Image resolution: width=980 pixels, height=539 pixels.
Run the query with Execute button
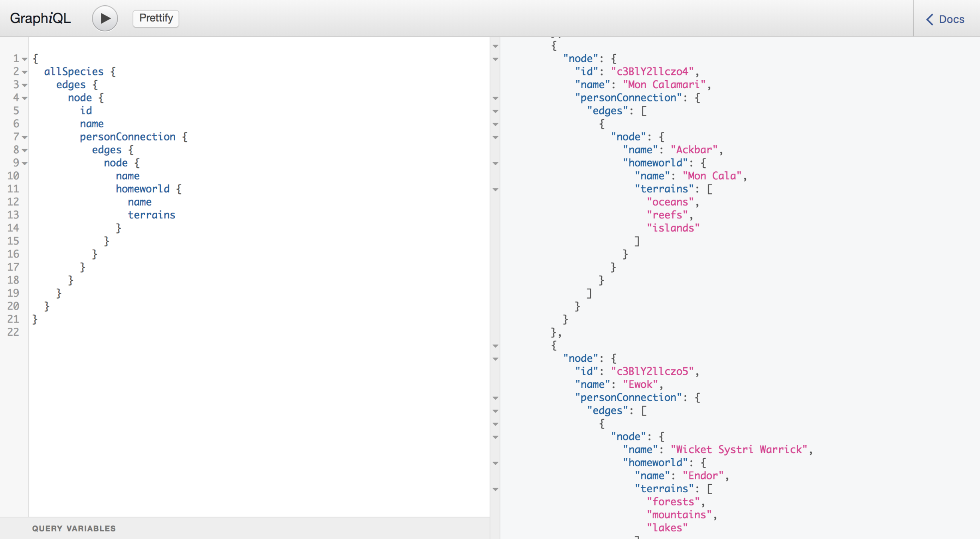[105, 18]
